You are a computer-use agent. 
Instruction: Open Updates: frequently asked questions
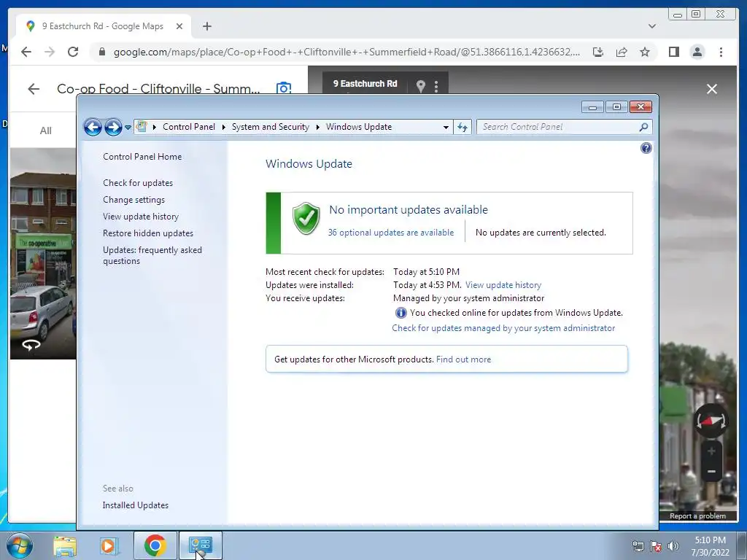tap(152, 255)
